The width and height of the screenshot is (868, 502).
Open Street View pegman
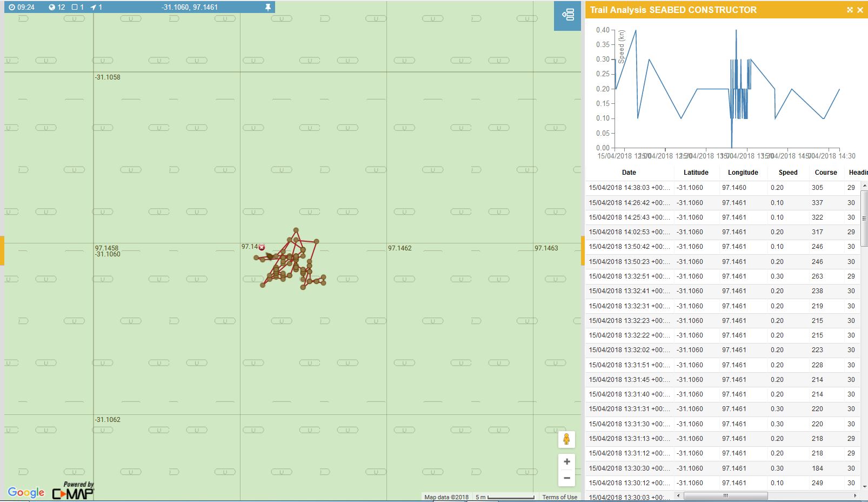pos(566,439)
